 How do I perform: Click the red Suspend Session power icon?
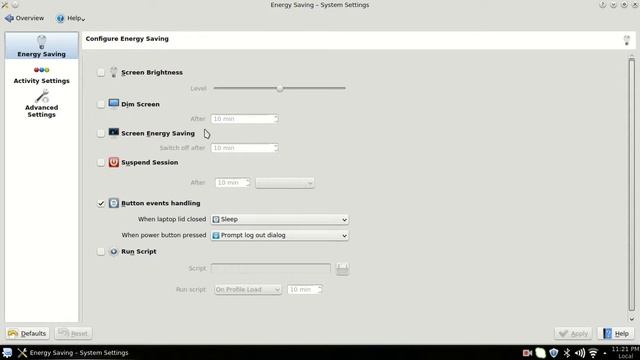(x=113, y=162)
